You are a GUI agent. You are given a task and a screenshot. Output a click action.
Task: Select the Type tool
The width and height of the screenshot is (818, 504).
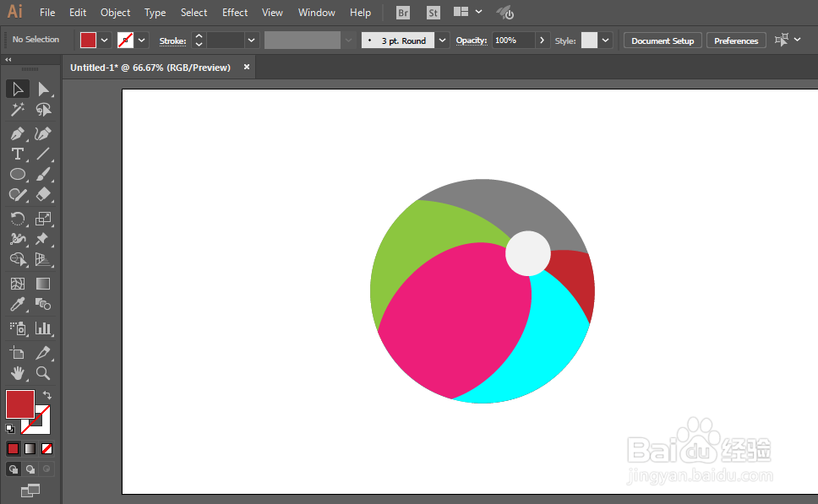(x=17, y=154)
